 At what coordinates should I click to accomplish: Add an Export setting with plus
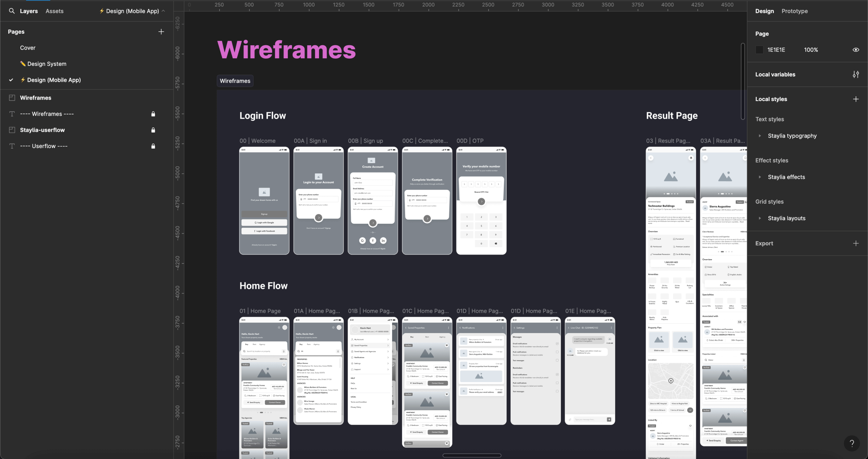point(856,244)
